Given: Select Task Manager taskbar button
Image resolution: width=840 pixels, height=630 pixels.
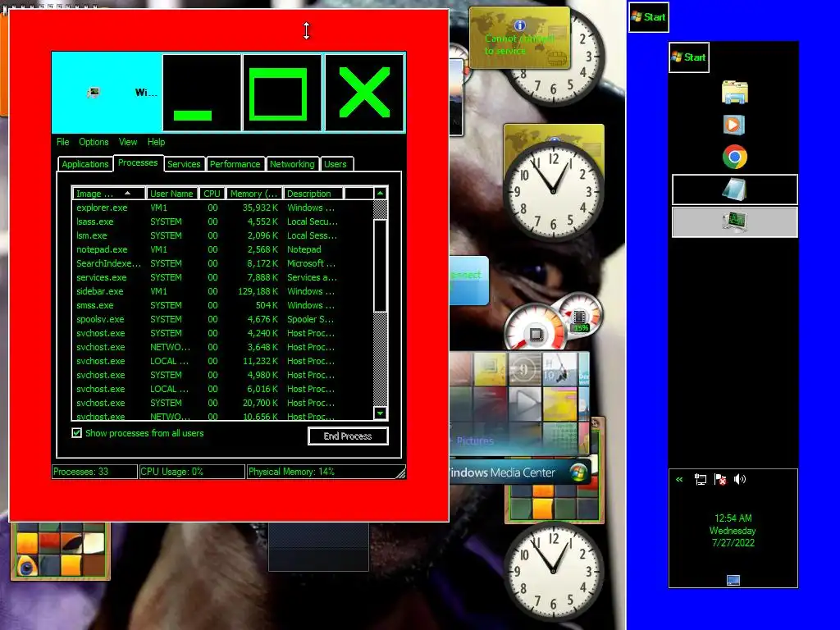Looking at the screenshot, I should (734, 221).
